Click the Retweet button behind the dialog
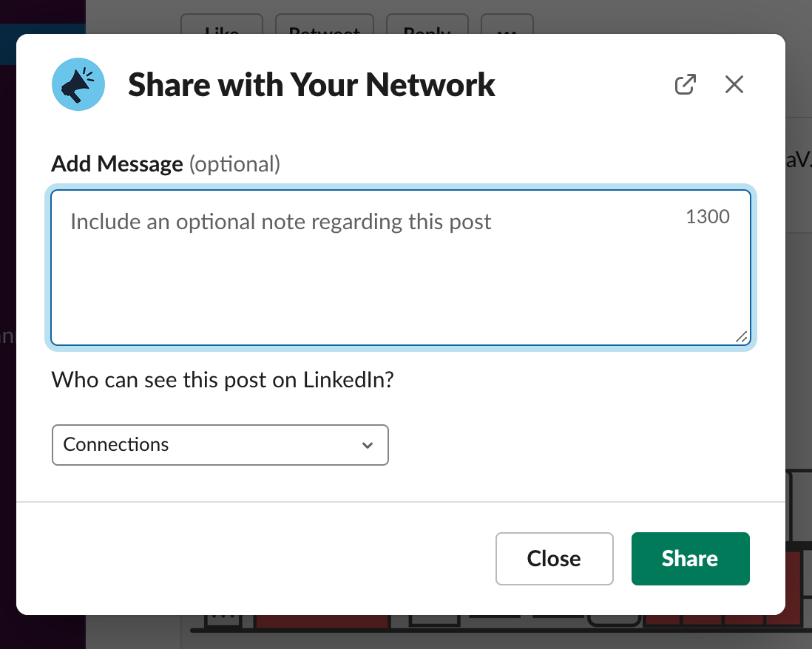This screenshot has width=812, height=649. coord(325,24)
